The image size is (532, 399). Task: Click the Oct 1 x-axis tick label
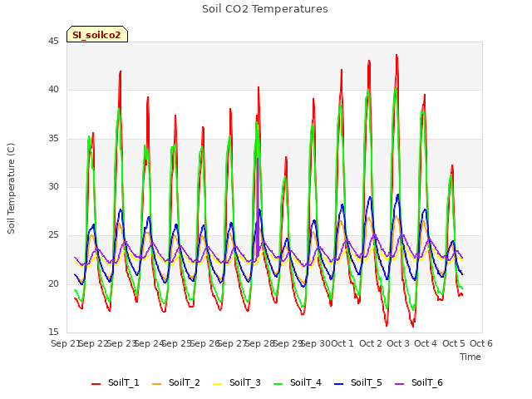click(x=342, y=343)
